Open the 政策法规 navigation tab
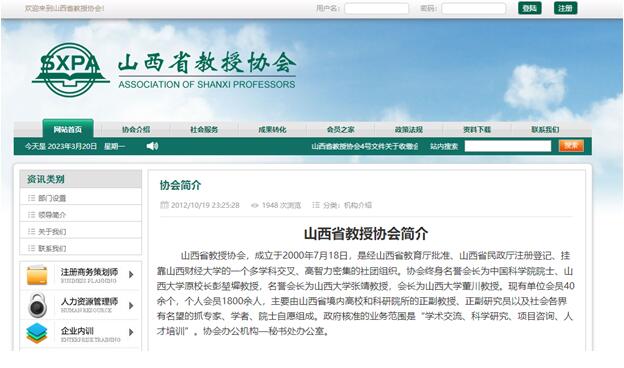 point(409,129)
